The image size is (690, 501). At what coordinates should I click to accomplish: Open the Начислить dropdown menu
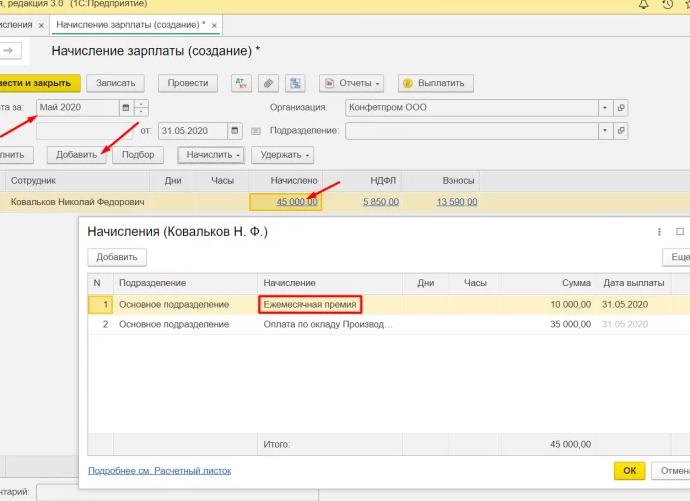coord(211,155)
